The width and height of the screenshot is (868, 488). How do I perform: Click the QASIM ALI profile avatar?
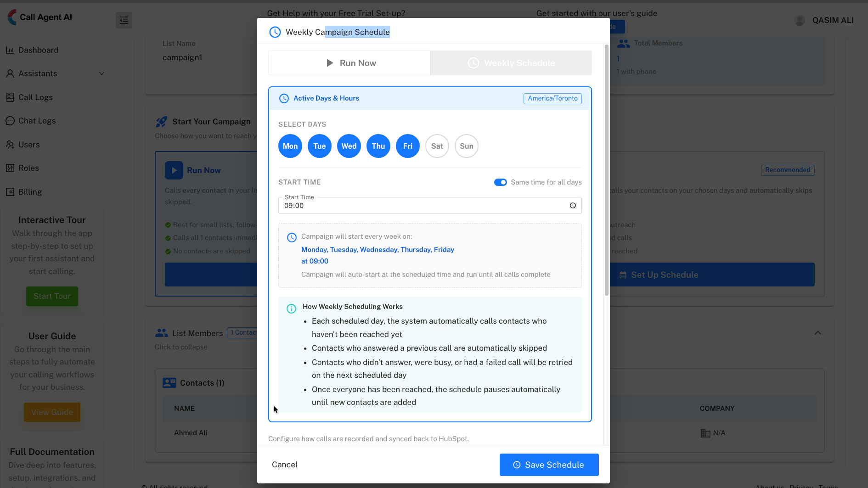point(800,20)
